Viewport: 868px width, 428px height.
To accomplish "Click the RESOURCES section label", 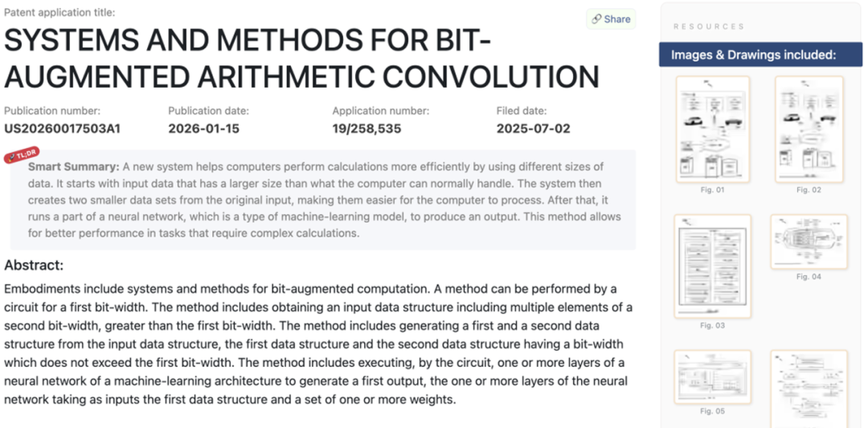I will pyautogui.click(x=709, y=27).
